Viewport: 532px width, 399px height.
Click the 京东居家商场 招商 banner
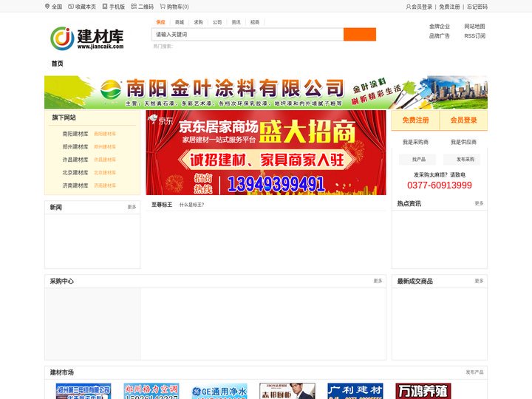click(x=266, y=152)
